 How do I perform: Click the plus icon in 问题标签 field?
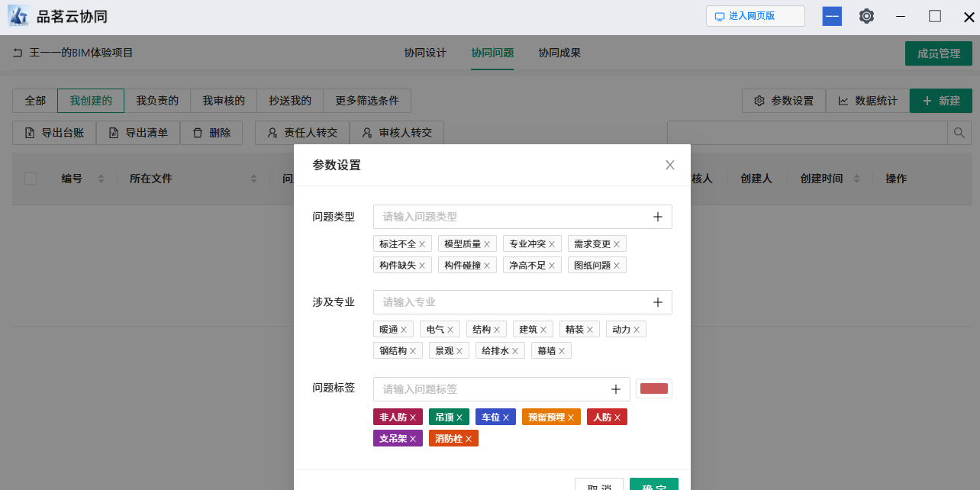pyautogui.click(x=616, y=389)
